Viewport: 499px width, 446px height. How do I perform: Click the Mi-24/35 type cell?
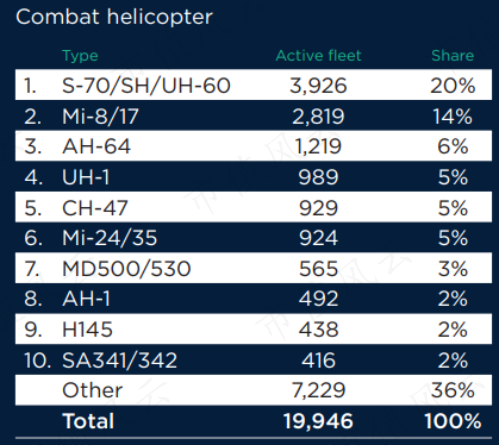coord(109,238)
